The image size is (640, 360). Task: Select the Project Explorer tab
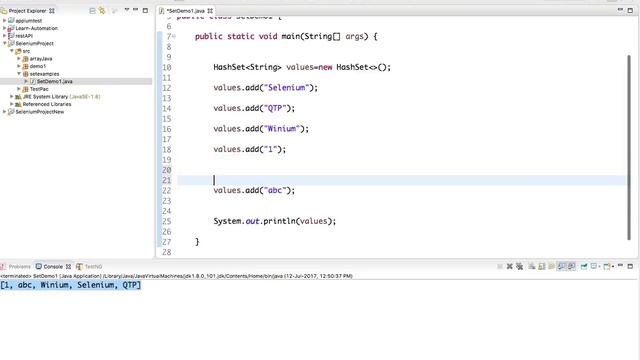point(28,11)
